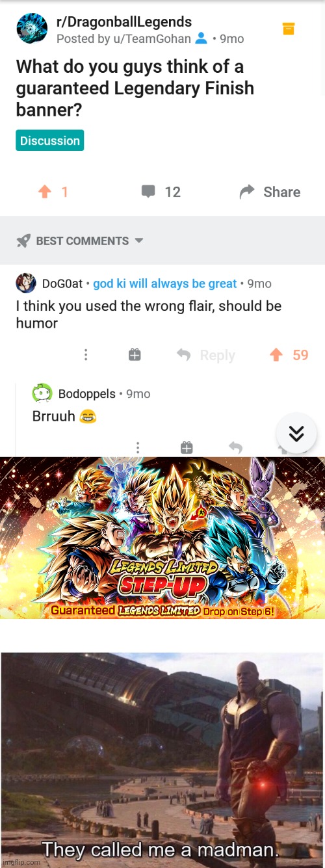Open DoG0at's comment options three-dot menu

tap(86, 355)
